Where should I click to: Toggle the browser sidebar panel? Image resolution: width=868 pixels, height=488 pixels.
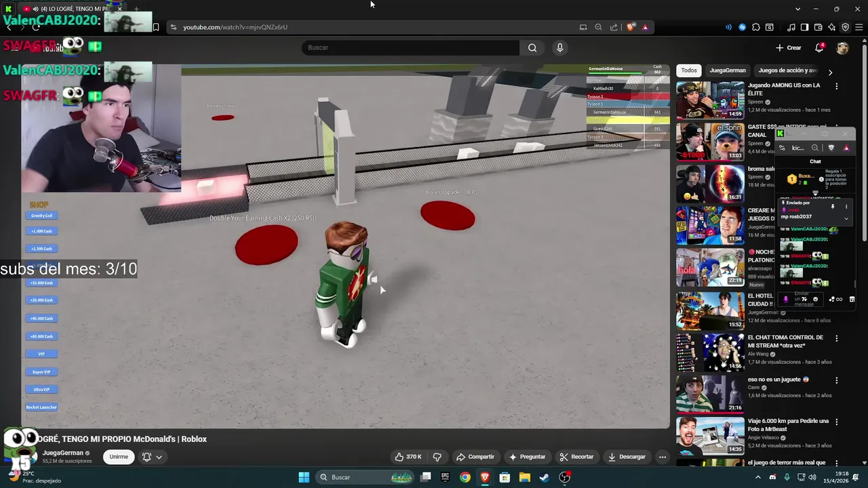coord(804,27)
